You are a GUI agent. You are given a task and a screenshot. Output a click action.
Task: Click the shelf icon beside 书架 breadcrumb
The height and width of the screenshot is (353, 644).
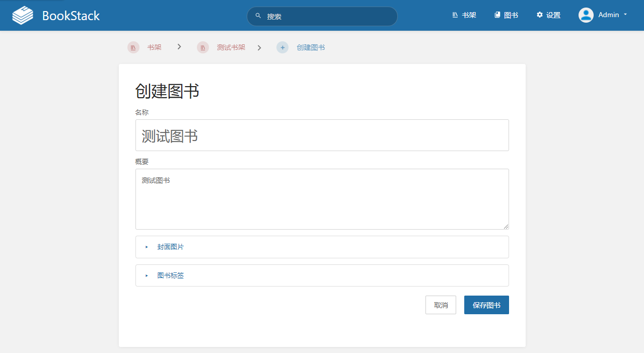coord(133,47)
